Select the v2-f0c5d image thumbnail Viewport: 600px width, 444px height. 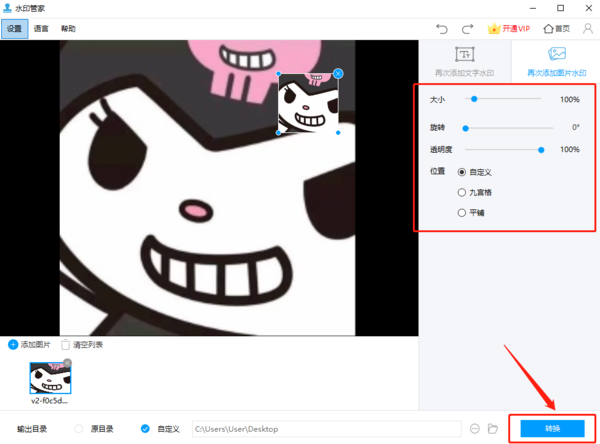pyautogui.click(x=50, y=379)
